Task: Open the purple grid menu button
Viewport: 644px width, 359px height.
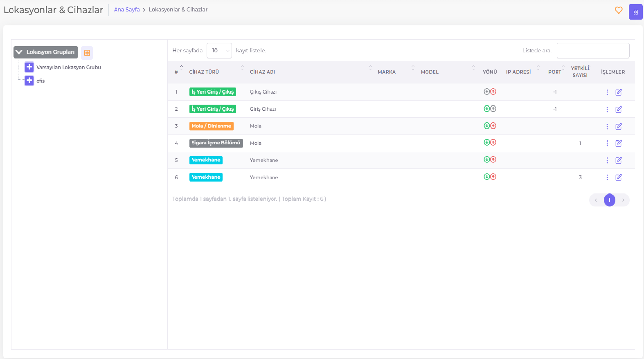Action: click(x=635, y=12)
